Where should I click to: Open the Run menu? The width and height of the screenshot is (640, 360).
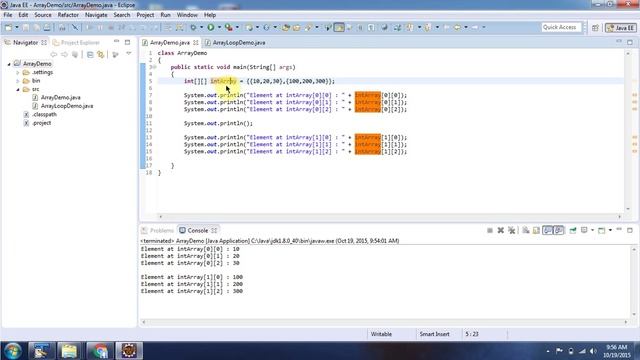point(165,15)
